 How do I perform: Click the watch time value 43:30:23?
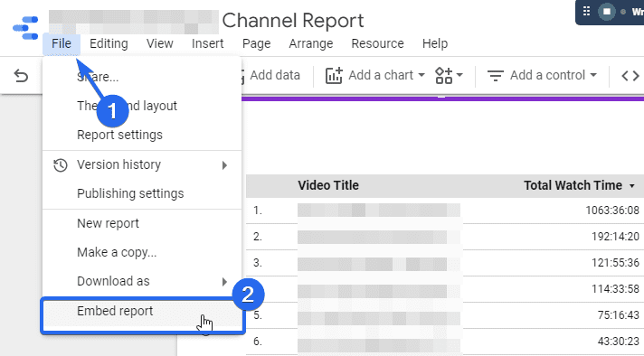(x=618, y=342)
